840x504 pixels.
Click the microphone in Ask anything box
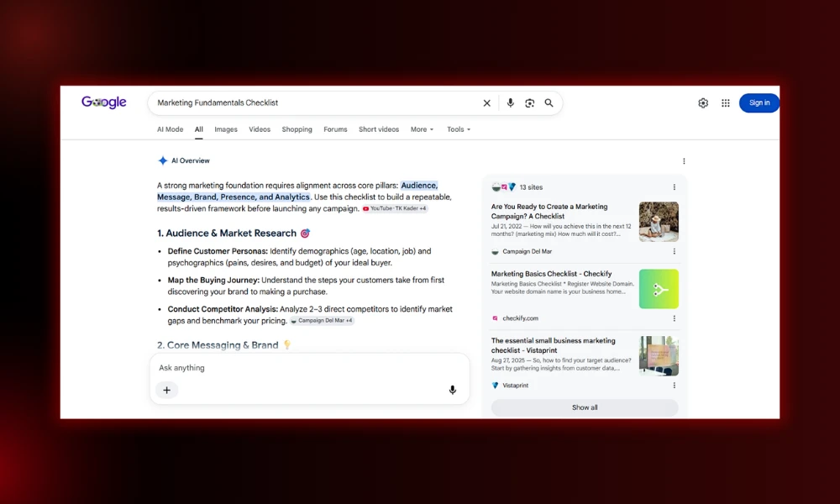[x=452, y=390]
